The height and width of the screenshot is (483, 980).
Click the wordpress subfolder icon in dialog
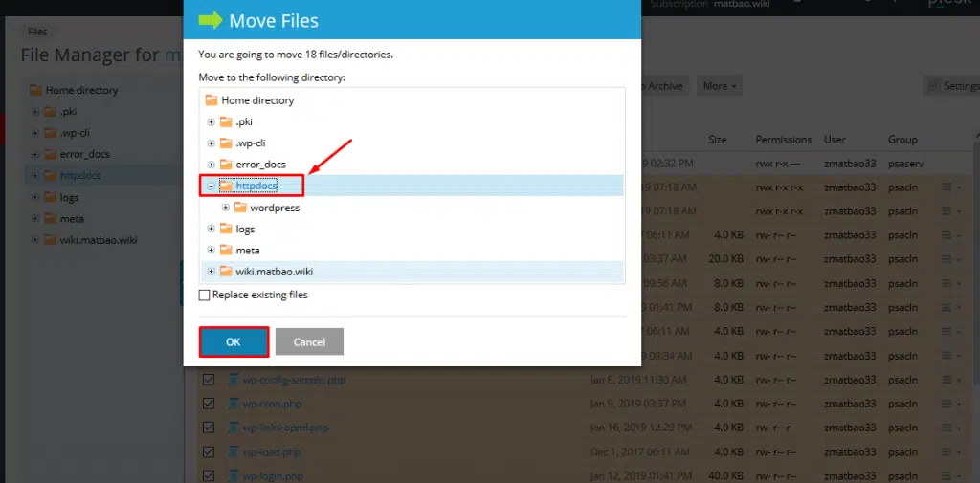pos(240,208)
